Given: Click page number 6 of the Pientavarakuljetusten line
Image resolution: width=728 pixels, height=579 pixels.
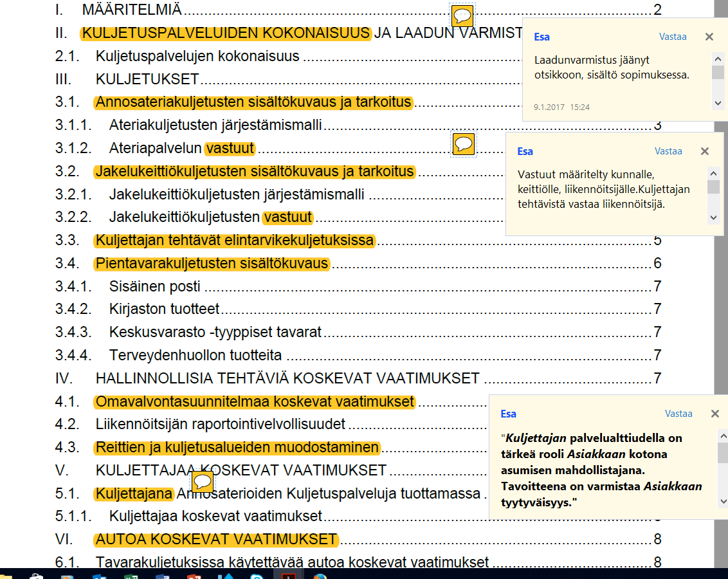Looking at the screenshot, I should pyautogui.click(x=657, y=263).
